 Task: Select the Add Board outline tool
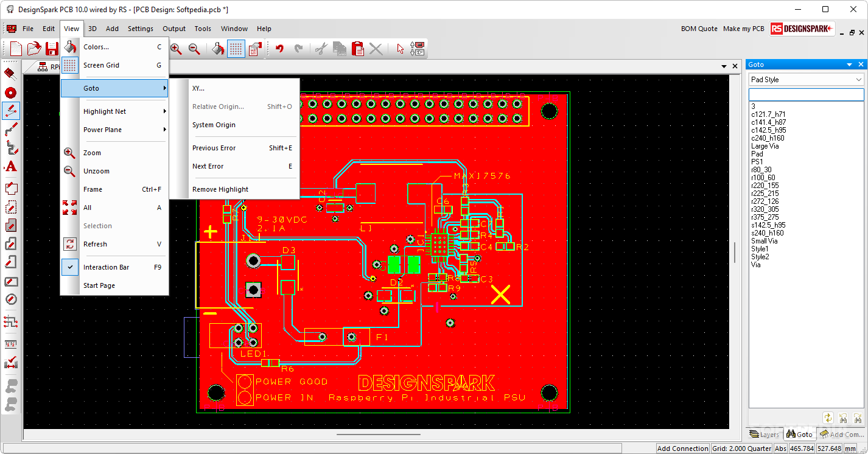[x=10, y=189]
